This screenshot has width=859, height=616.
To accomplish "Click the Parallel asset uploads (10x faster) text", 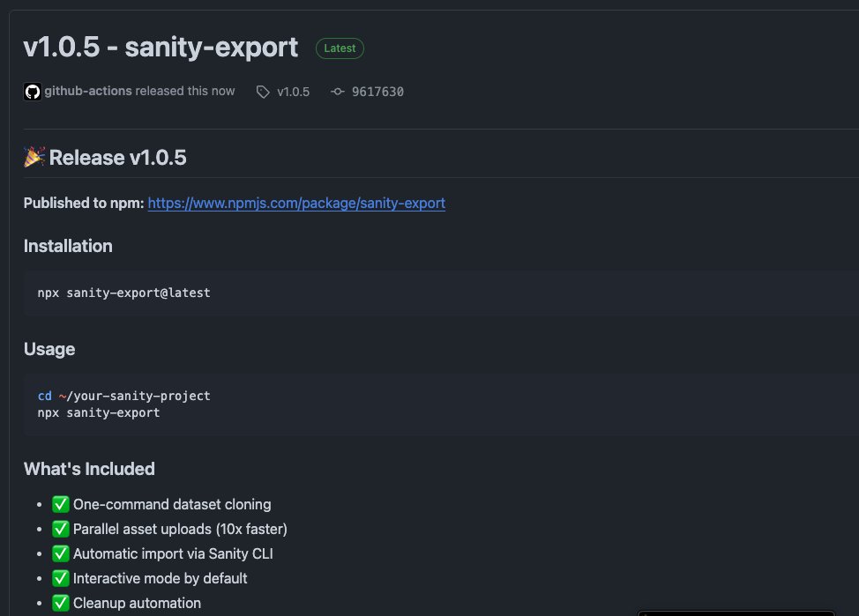I will point(180,529).
